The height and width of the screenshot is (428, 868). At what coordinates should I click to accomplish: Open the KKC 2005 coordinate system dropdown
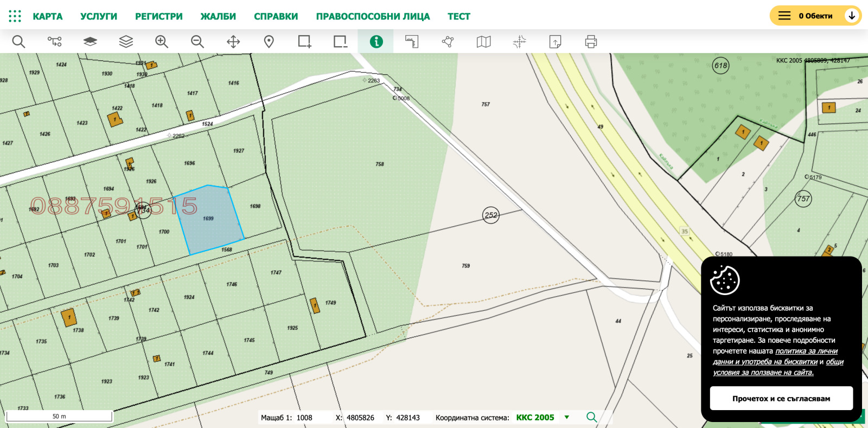tap(567, 417)
